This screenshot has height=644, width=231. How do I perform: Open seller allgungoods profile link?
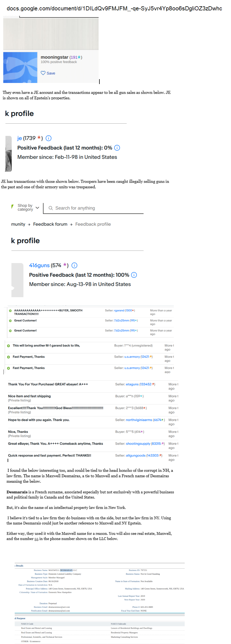coord(136,455)
